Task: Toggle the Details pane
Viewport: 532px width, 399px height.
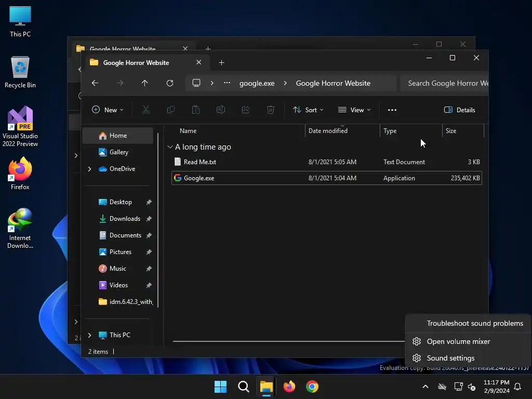Action: pyautogui.click(x=460, y=110)
